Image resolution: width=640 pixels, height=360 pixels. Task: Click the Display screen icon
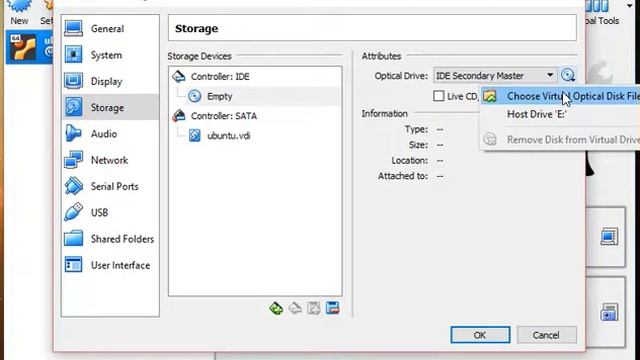coord(73,81)
